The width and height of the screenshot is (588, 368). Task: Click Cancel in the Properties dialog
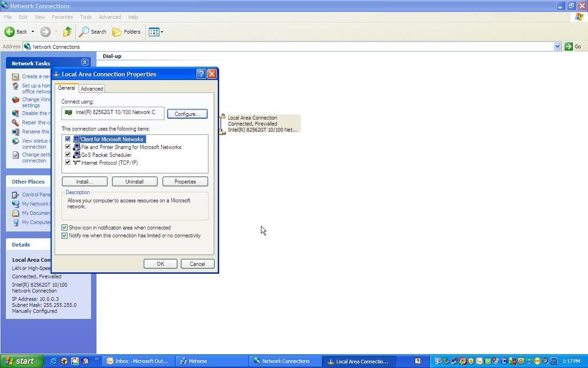(198, 264)
